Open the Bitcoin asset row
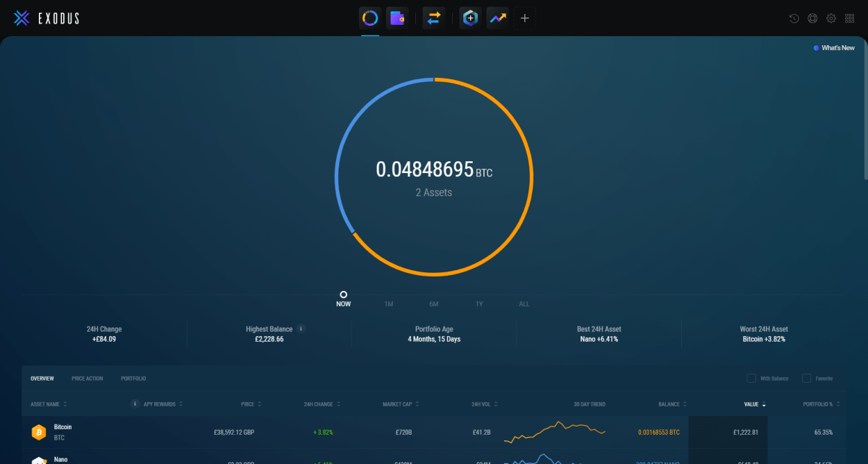The width and height of the screenshot is (868, 464). tap(62, 432)
